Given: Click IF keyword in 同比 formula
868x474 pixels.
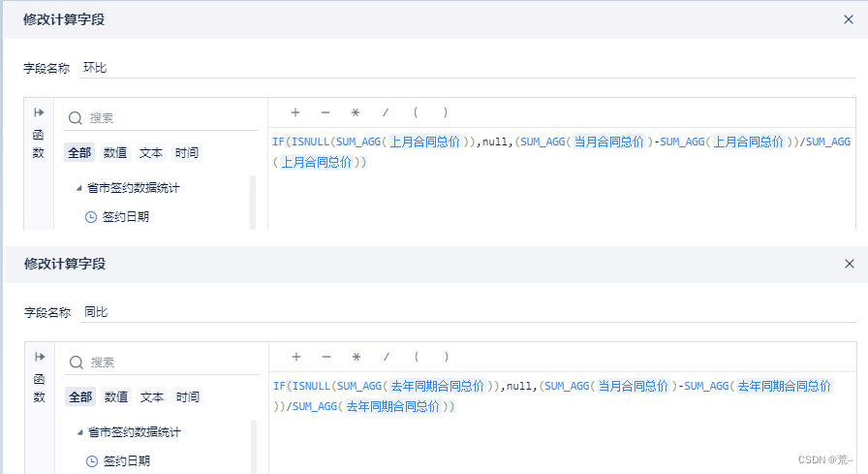Looking at the screenshot, I should coord(279,386).
